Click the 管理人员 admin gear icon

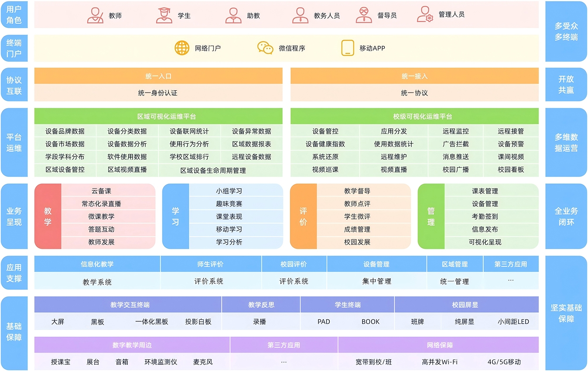(425, 14)
